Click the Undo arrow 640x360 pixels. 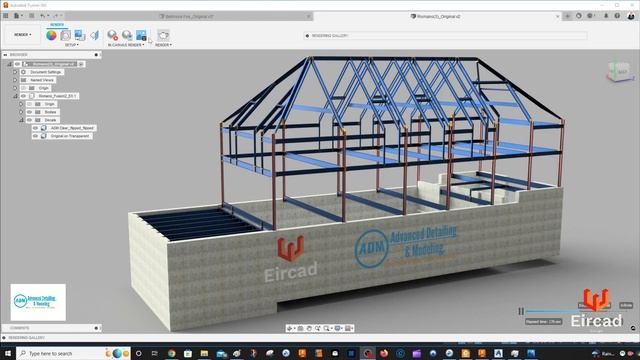tap(42, 16)
